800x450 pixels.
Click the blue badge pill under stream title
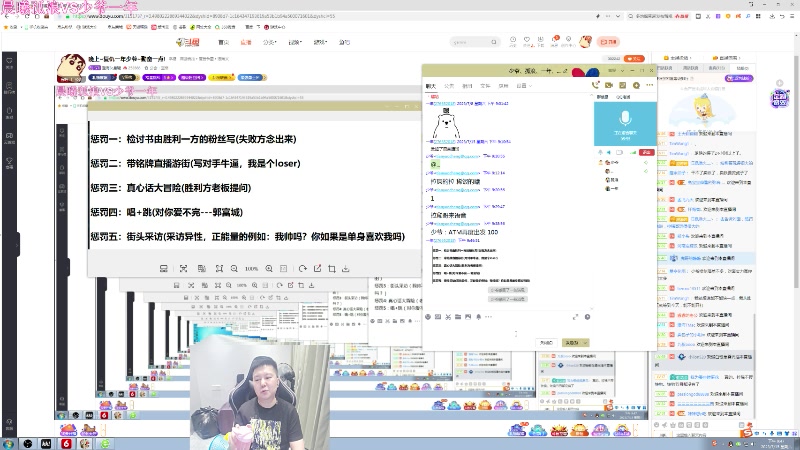coord(102,78)
